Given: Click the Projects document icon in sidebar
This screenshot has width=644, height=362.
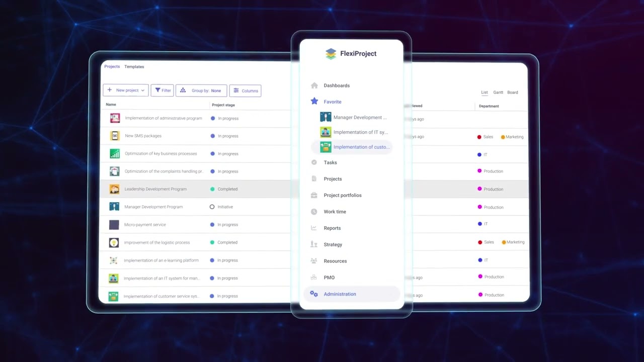Looking at the screenshot, I should pyautogui.click(x=314, y=179).
